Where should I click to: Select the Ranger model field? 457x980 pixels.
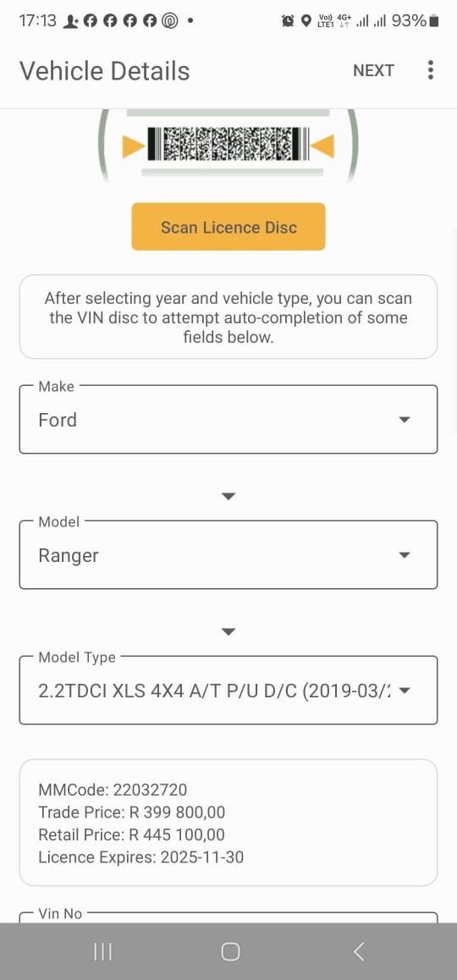tap(228, 555)
